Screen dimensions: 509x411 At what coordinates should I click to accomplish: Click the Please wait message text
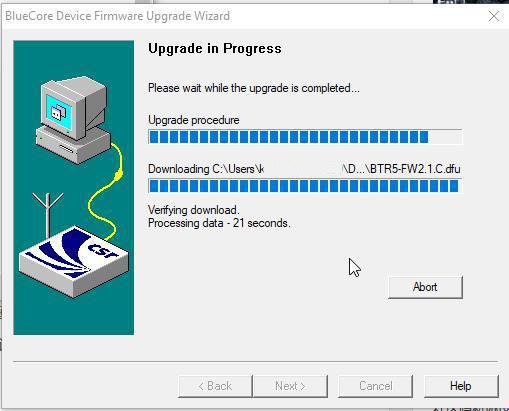tap(254, 88)
